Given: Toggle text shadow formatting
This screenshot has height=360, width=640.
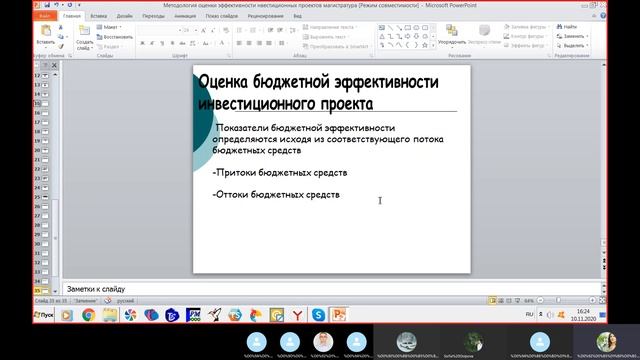Looking at the screenshot, I should pos(172,43).
